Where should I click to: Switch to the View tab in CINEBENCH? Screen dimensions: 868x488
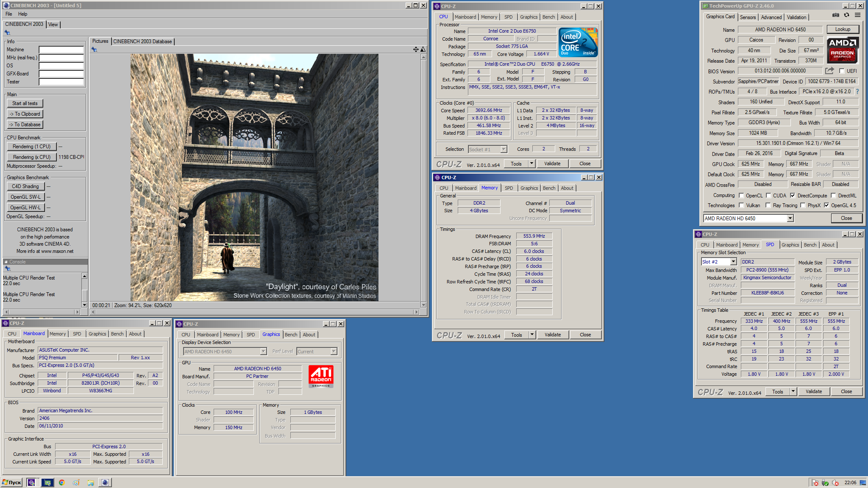53,25
